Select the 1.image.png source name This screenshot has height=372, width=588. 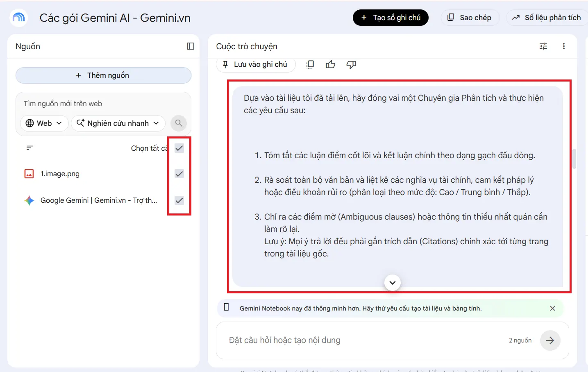coord(60,174)
